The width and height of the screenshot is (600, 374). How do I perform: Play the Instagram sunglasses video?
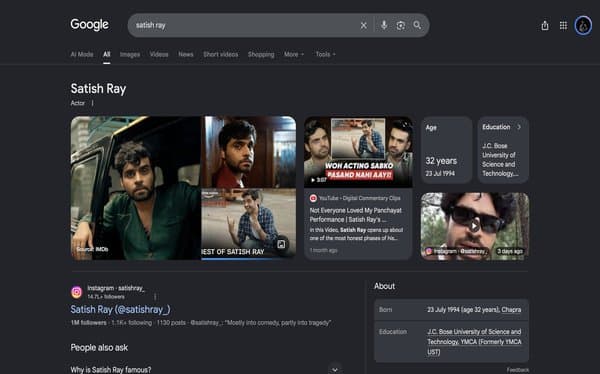click(x=475, y=226)
